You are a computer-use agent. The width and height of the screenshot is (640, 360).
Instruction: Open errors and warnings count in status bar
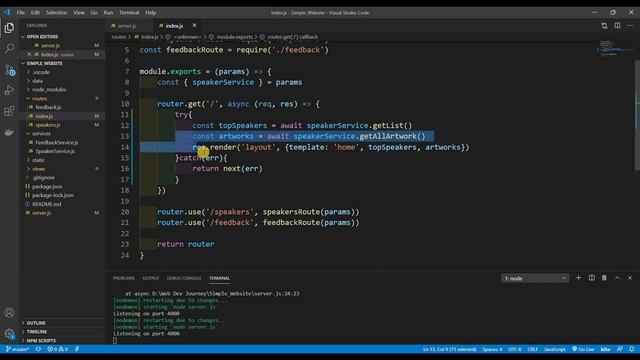(58, 349)
